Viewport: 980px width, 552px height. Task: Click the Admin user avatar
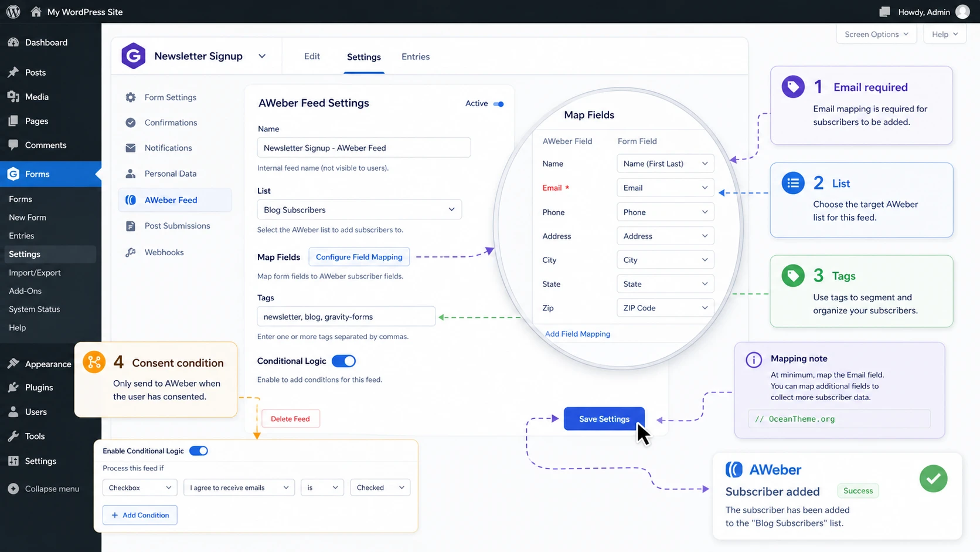(x=962, y=12)
